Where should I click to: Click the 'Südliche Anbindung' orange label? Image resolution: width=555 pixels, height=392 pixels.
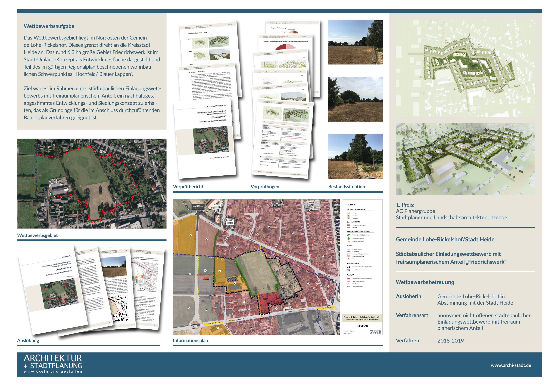[x=261, y=319]
